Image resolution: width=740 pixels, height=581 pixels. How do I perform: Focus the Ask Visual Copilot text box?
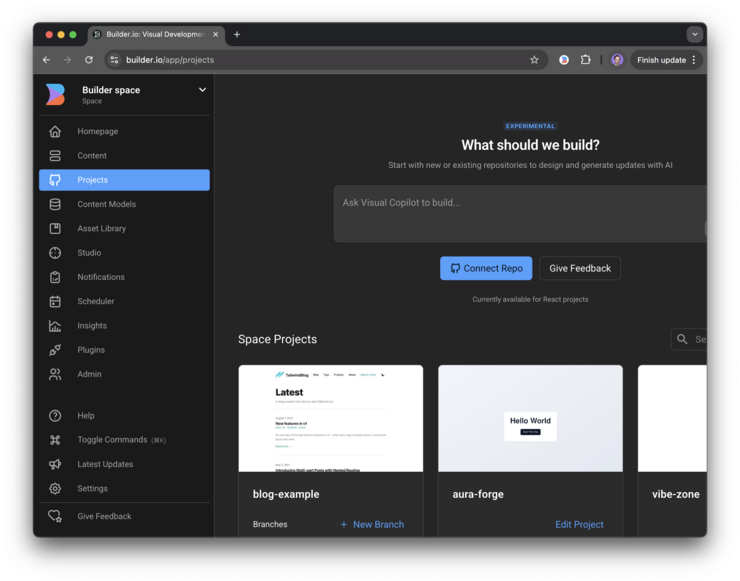pyautogui.click(x=520, y=213)
